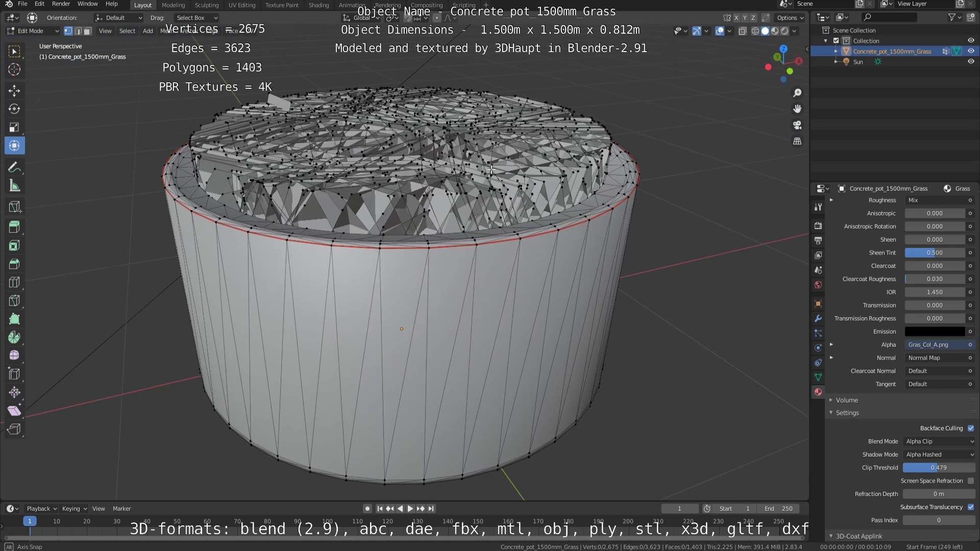Select the Bevel tool
980x551 pixels.
click(x=14, y=264)
